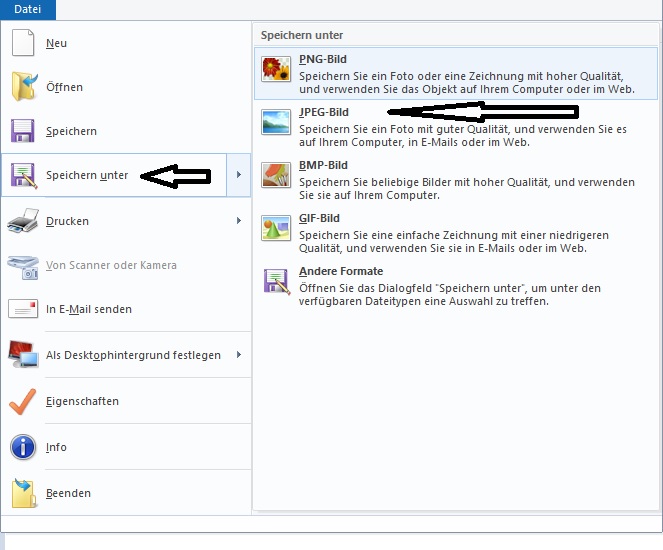Click the PNG-Bild format icon
This screenshot has width=663, height=550.
click(275, 68)
